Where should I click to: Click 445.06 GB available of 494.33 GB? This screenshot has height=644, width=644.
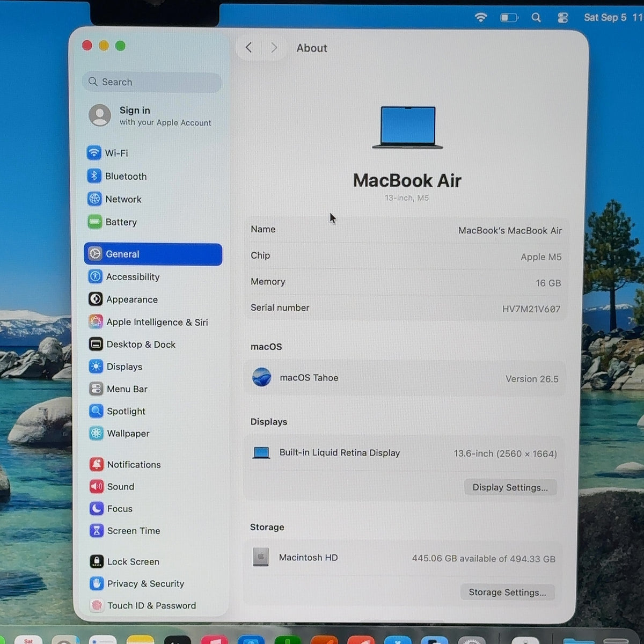484,559
